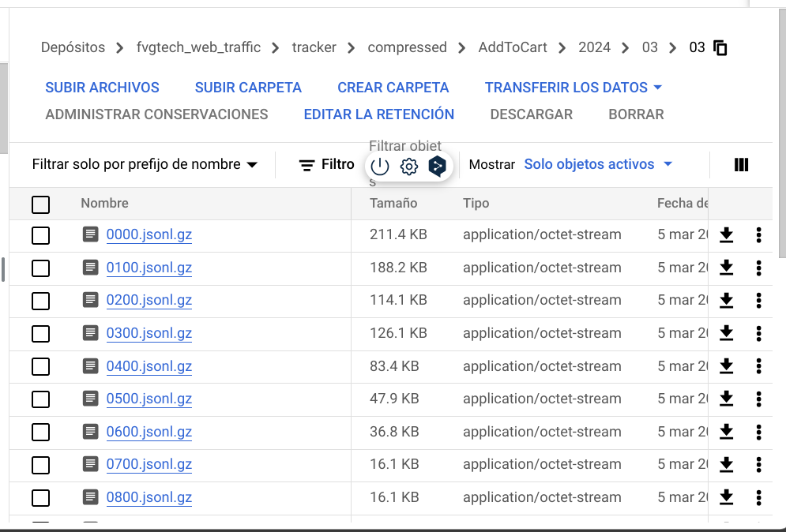The width and height of the screenshot is (786, 532).
Task: Open more actions for 0600.jsonl.gz
Action: [759, 432]
